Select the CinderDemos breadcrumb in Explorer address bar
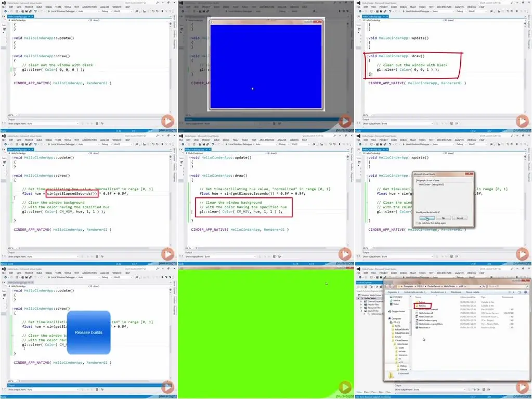The width and height of the screenshot is (532, 399). point(433,286)
